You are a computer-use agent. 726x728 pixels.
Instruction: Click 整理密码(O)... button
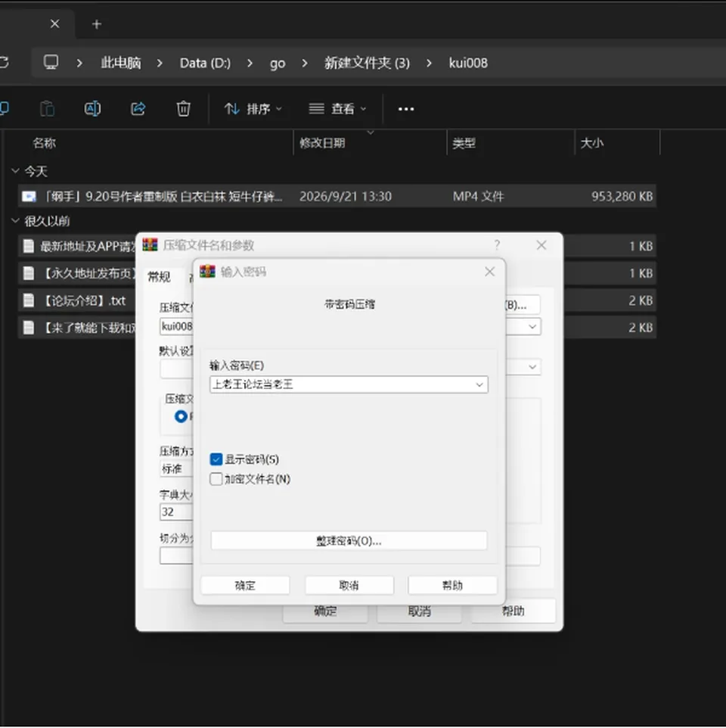pos(349,541)
